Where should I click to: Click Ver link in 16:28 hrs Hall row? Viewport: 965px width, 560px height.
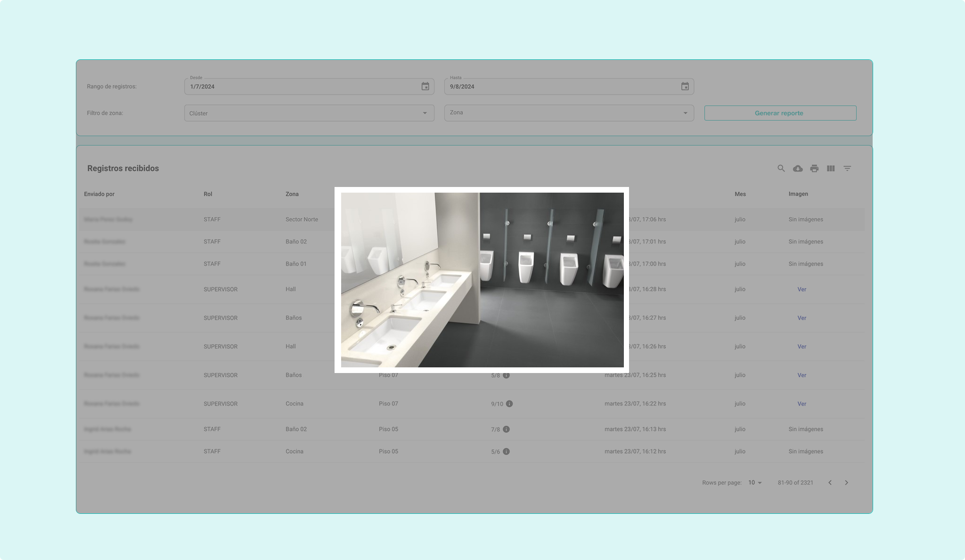(x=801, y=290)
